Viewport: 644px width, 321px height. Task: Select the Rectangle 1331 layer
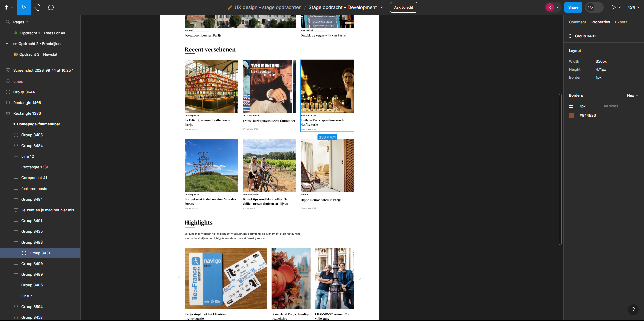click(40, 167)
